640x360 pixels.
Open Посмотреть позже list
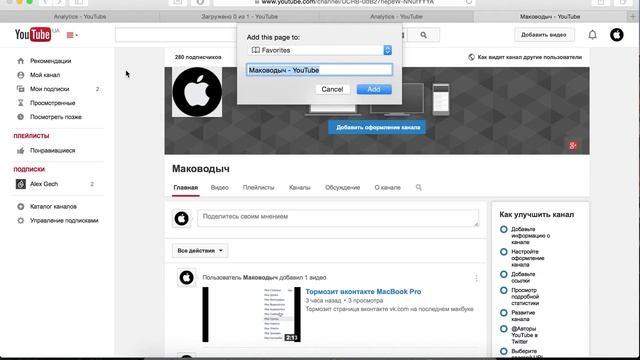(56, 117)
